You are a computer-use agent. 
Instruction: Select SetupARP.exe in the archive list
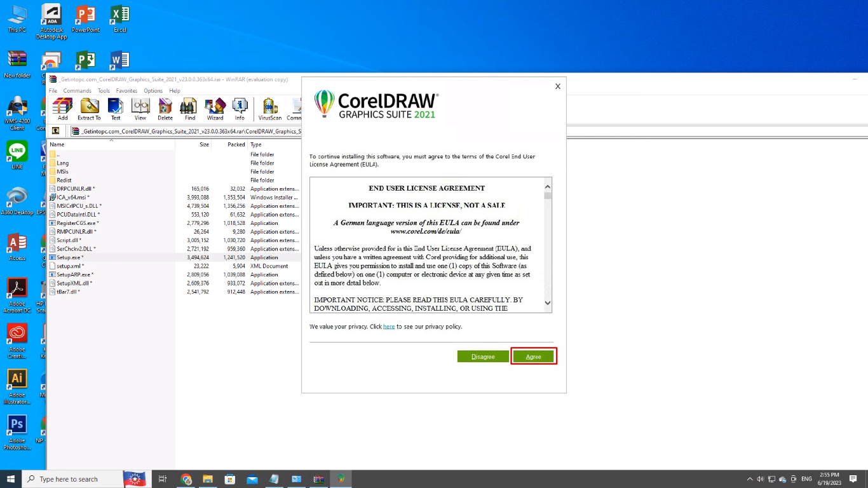[x=74, y=274]
